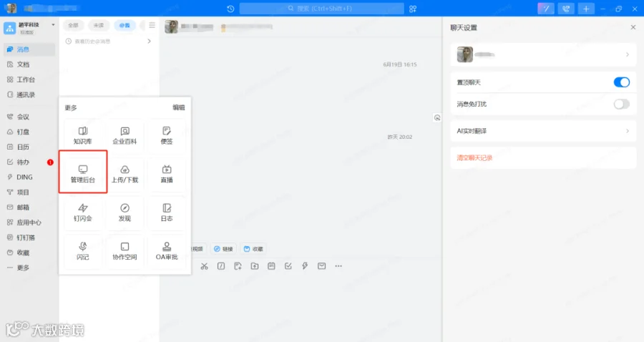Image resolution: width=644 pixels, height=342 pixels.
Task: Open 协作空间 in the 更多 panel
Action: [125, 251]
